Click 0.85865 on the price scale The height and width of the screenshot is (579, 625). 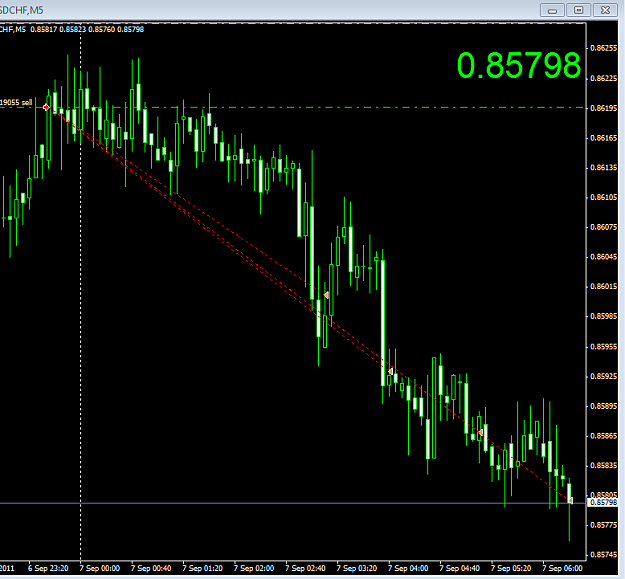(603, 436)
